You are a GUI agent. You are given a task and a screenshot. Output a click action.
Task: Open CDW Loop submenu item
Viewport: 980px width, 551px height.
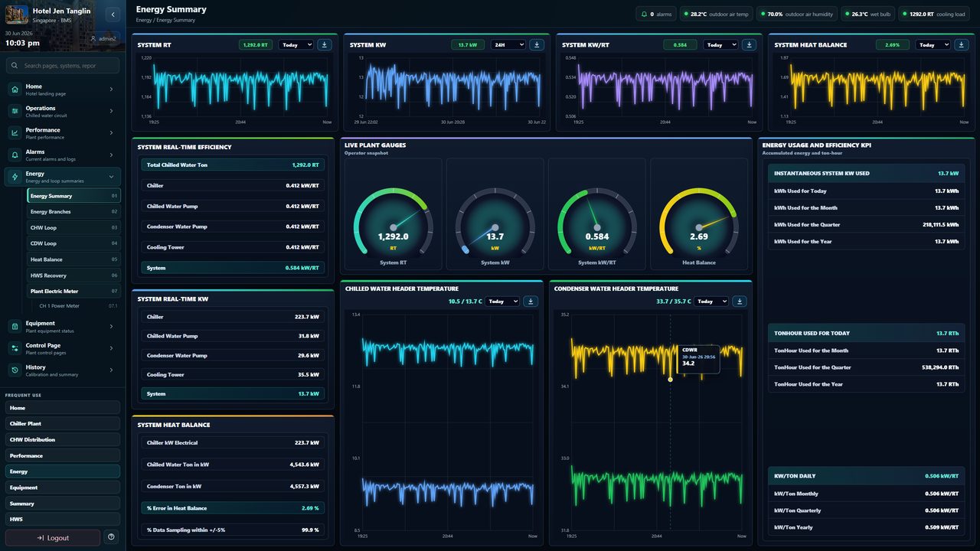tap(73, 243)
